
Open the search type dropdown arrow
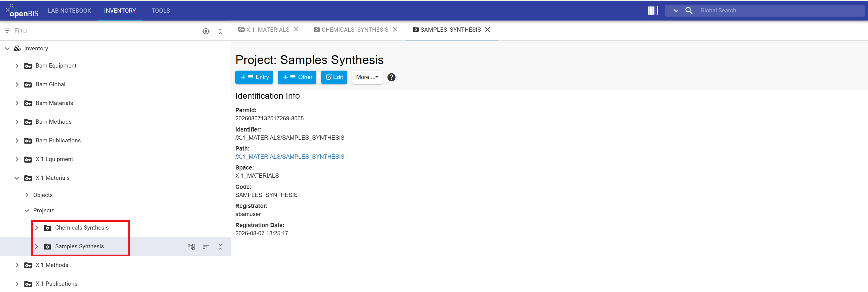(x=675, y=11)
